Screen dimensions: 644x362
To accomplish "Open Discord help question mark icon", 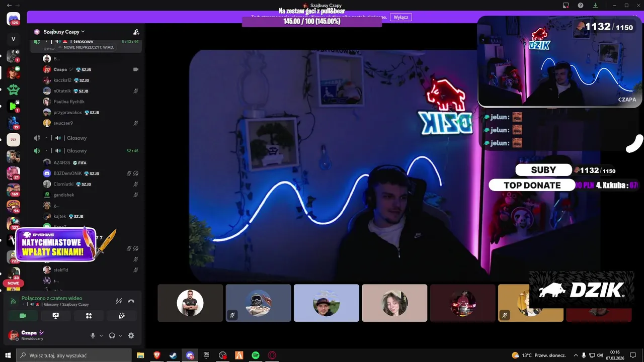I will coord(581,5).
